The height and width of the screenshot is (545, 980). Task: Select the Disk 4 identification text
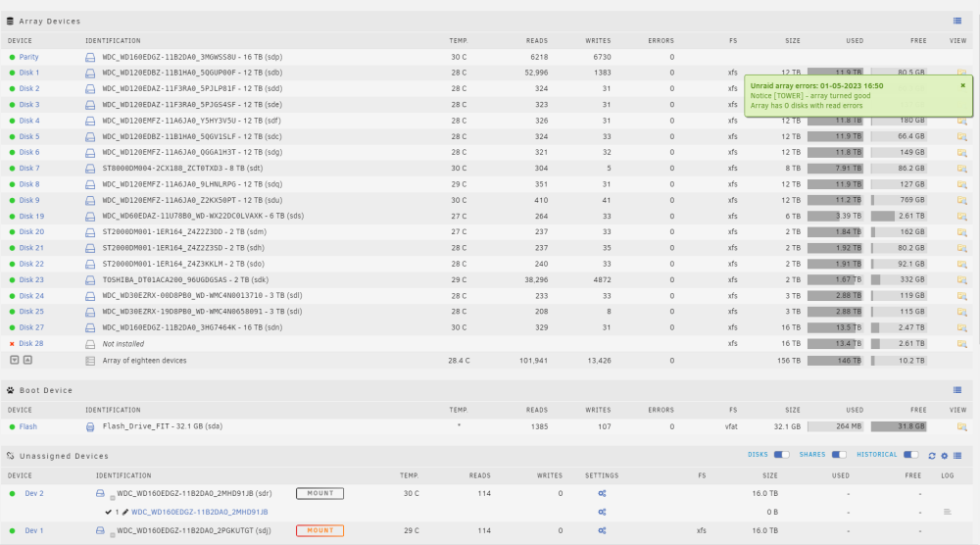click(192, 121)
